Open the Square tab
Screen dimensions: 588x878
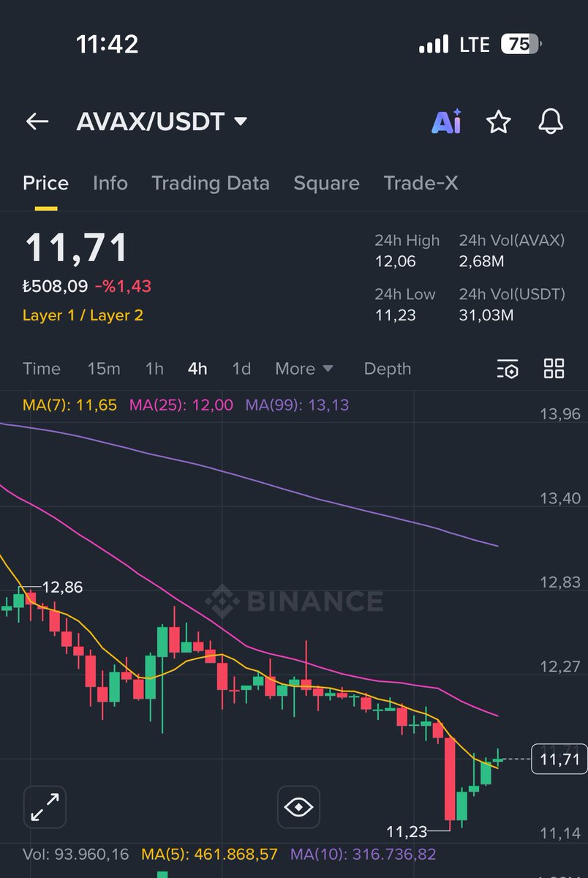326,183
